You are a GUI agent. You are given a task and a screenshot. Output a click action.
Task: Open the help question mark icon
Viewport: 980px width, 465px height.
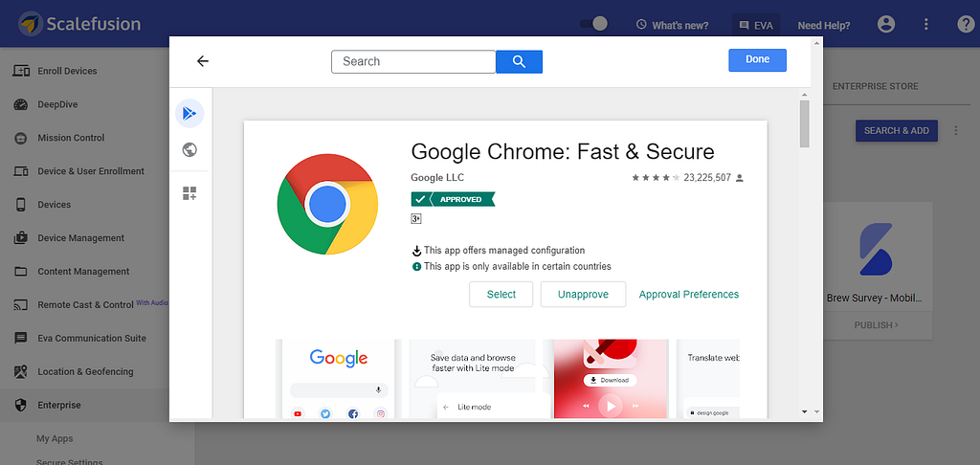coord(966,24)
